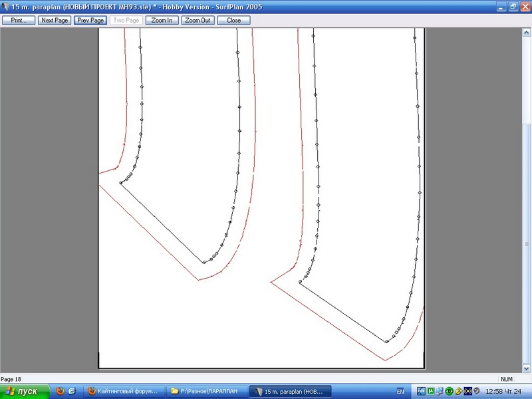
Task: Go to Next Page in preview
Action: (x=55, y=21)
